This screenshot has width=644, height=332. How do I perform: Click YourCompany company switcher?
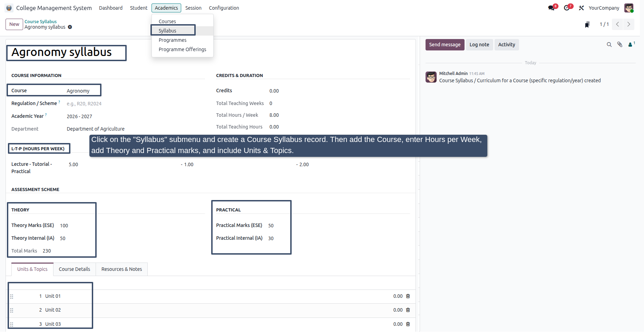[604, 8]
